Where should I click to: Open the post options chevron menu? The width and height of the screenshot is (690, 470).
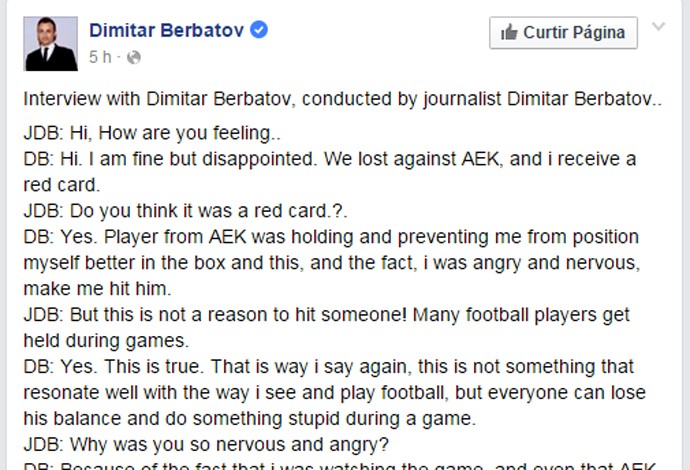(658, 26)
